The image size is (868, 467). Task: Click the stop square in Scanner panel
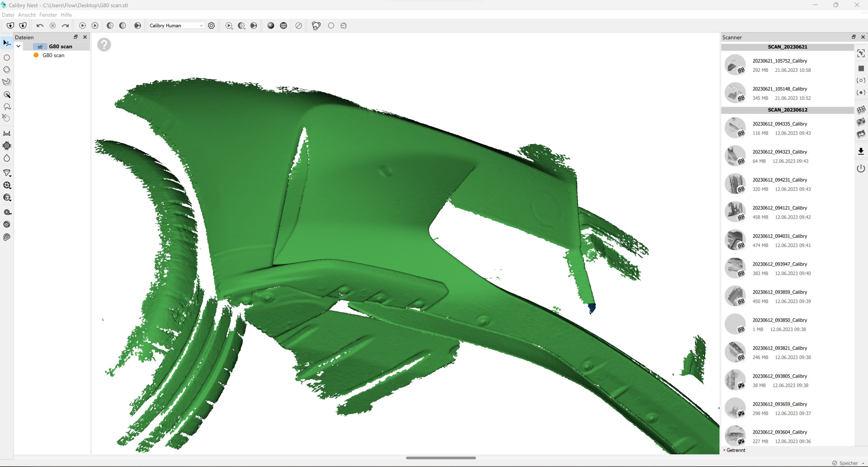tap(861, 68)
